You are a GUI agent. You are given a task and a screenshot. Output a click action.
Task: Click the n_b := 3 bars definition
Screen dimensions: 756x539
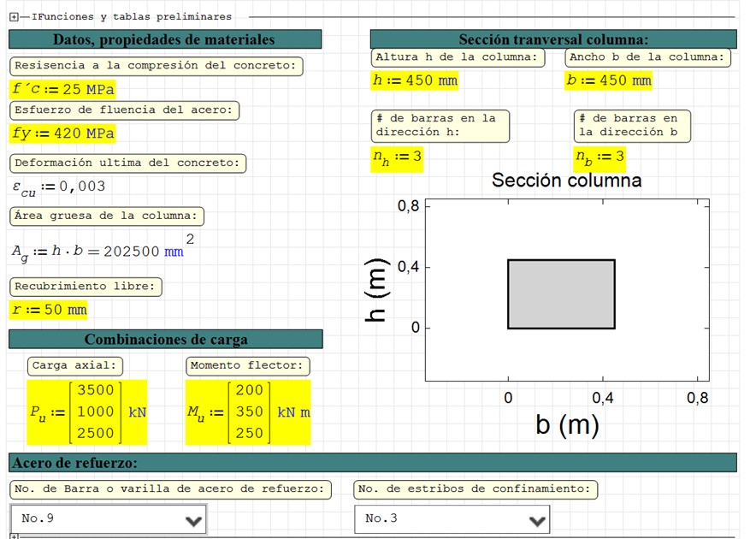(599, 158)
